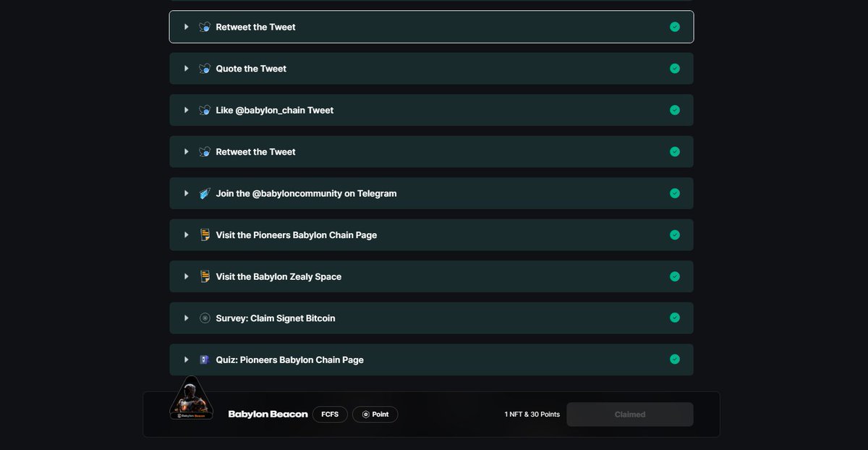Click green checkmark on Retweet row above Telegram
Image resolution: width=868 pixels, height=450 pixels.
click(675, 152)
